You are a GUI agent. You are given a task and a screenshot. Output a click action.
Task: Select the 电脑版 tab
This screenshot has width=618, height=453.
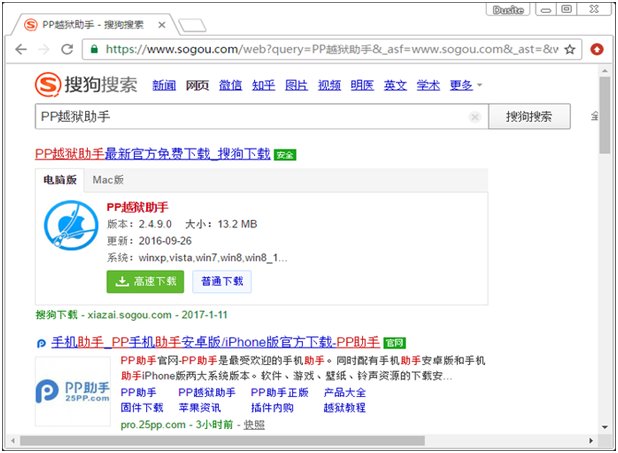pos(60,180)
